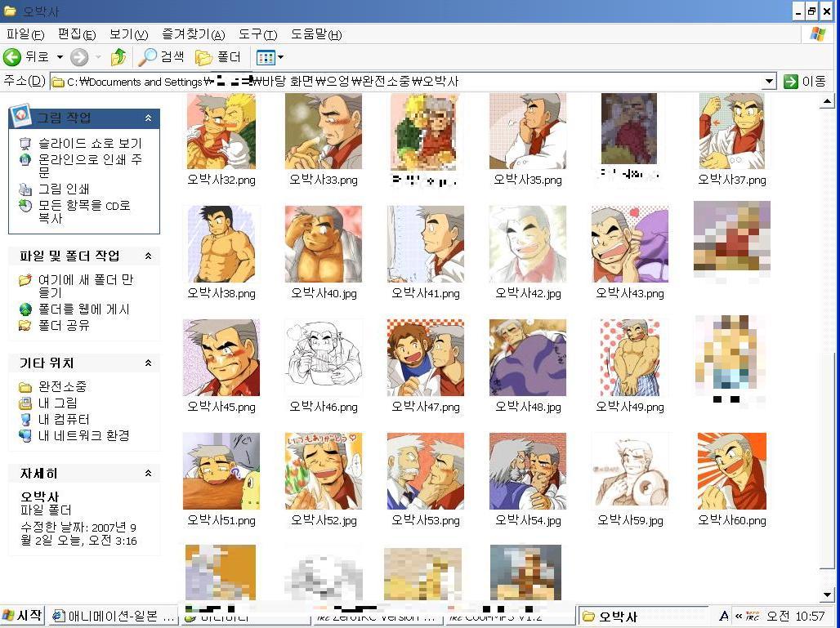Click the 그림 인쇄 link

point(64,189)
